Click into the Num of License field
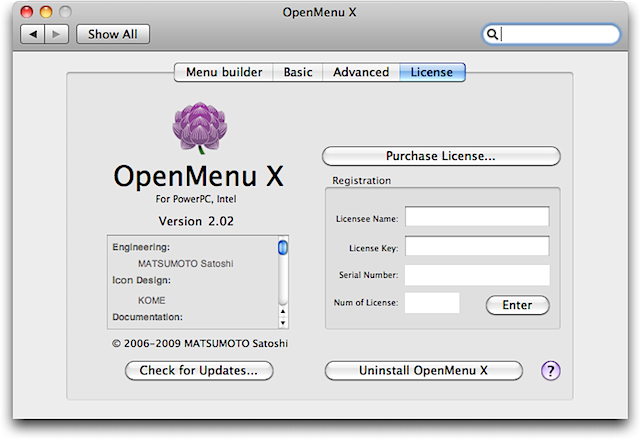This screenshot has width=640, height=440. point(432,302)
